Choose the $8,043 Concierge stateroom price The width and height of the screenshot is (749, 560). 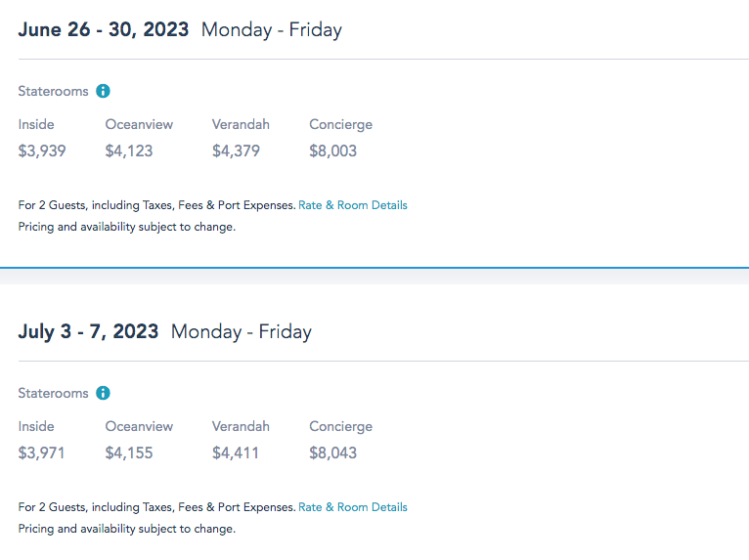[x=333, y=453]
